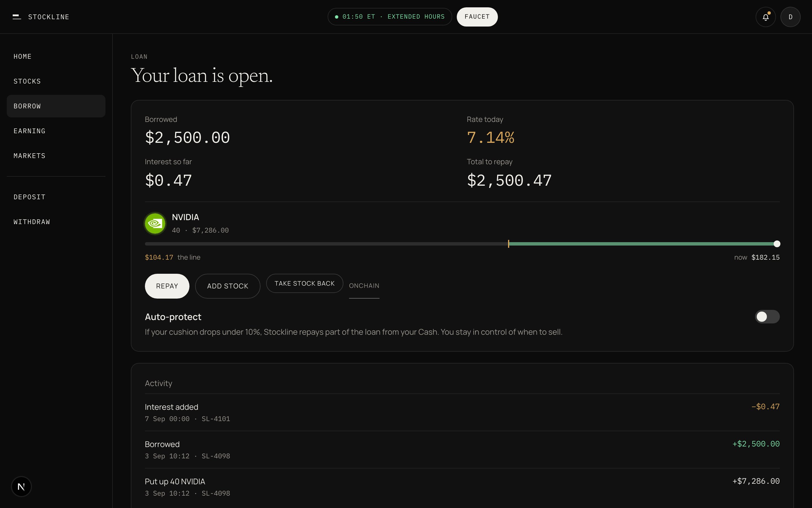Click the $2,500.47 total to repay
Image resolution: width=812 pixels, height=508 pixels.
pyautogui.click(x=509, y=180)
